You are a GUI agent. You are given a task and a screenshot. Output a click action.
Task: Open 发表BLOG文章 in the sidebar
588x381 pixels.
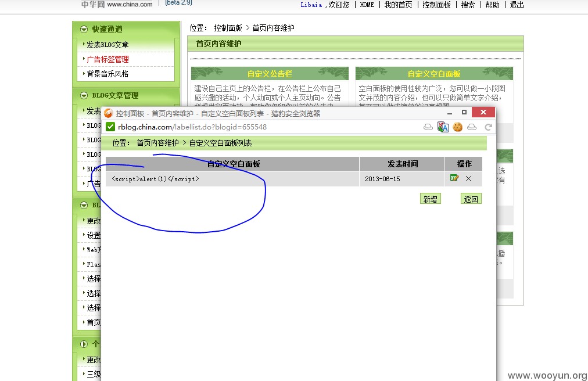[x=107, y=45]
